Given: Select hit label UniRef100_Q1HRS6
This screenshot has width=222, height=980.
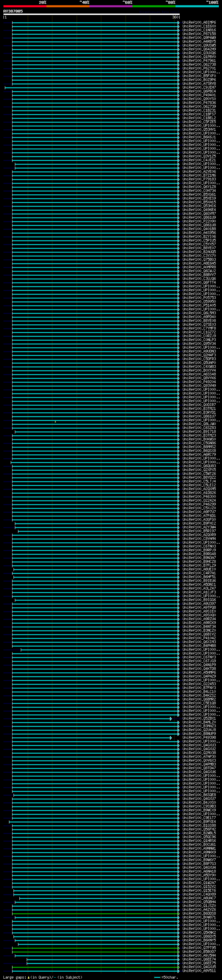Looking at the screenshot, I should point(199,841).
